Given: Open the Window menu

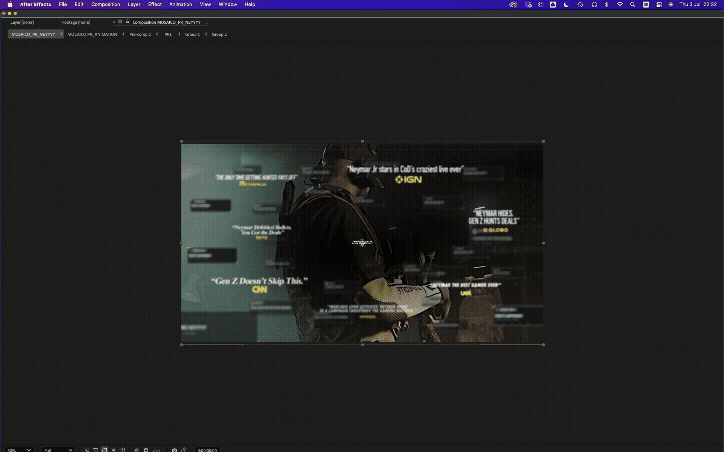Looking at the screenshot, I should [x=228, y=4].
